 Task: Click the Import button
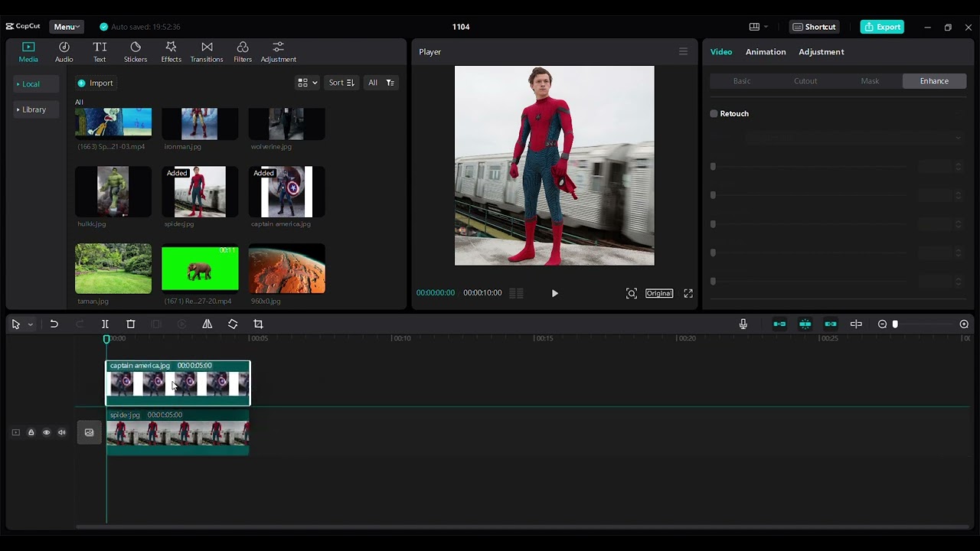95,83
